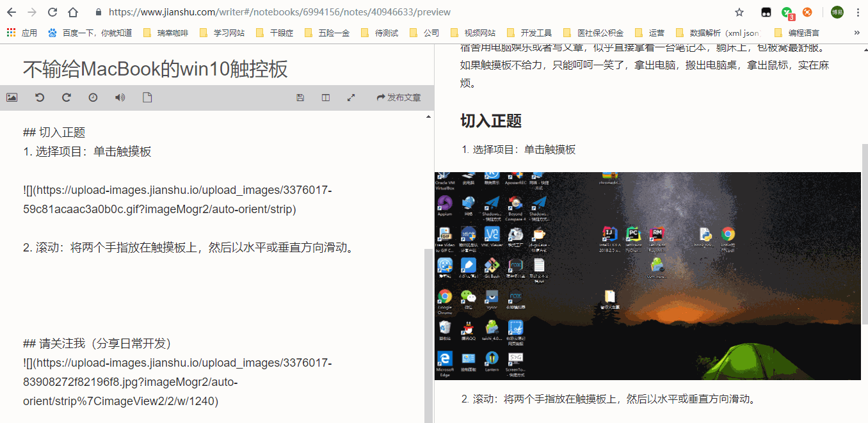Image resolution: width=868 pixels, height=423 pixels.
Task: Click '1. 选择项目：单击触摸板' in preview pane
Action: [x=518, y=150]
